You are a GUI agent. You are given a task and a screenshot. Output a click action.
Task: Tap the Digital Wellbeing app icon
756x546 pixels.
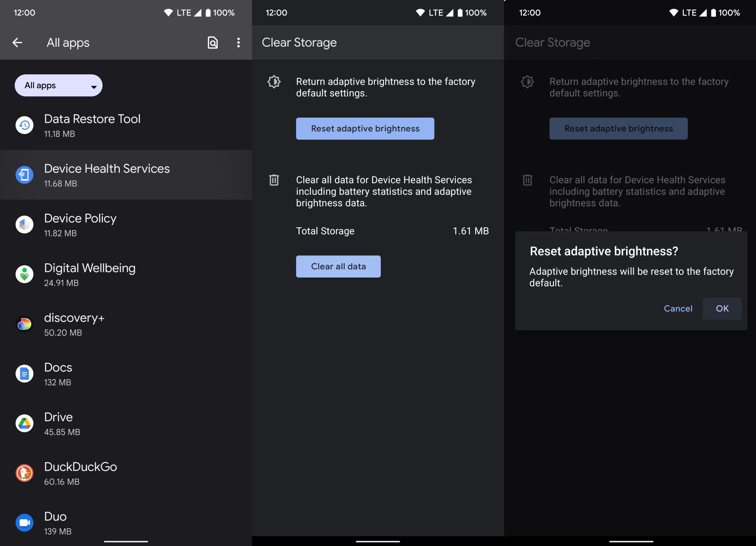pyautogui.click(x=24, y=274)
